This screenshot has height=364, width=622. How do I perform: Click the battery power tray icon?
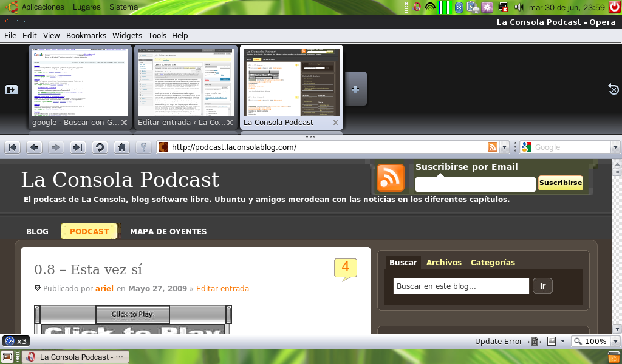pyautogui.click(x=473, y=7)
